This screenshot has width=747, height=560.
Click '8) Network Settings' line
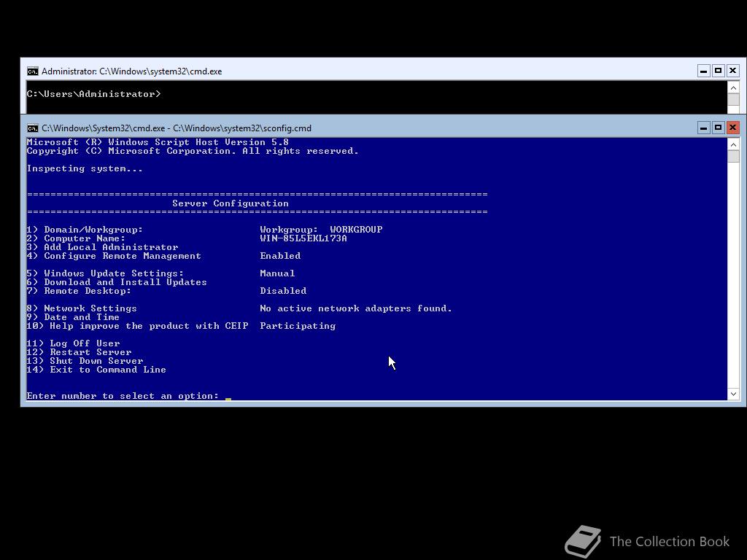pyautogui.click(x=82, y=308)
